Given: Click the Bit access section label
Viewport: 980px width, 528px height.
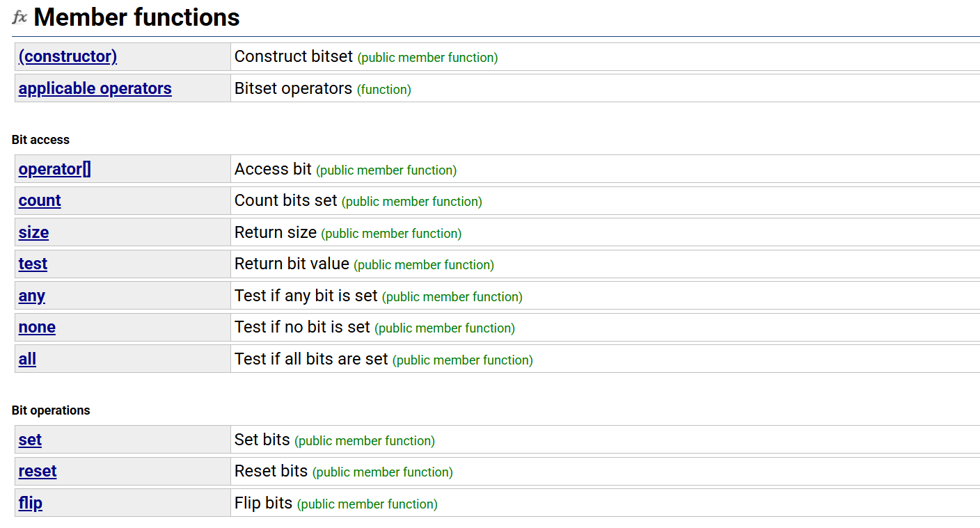Looking at the screenshot, I should (x=40, y=140).
